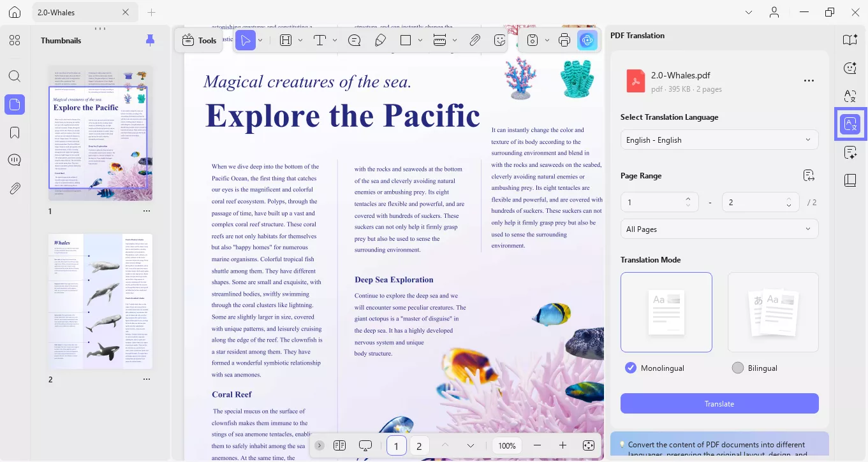Select the Bilingual translation mode
The width and height of the screenshot is (868, 462).
pos(738,368)
